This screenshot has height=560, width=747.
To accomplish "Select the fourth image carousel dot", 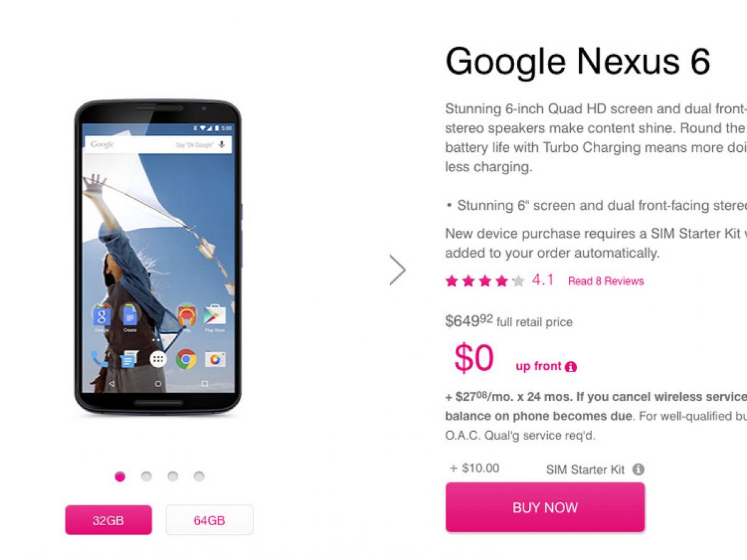I will tap(199, 477).
